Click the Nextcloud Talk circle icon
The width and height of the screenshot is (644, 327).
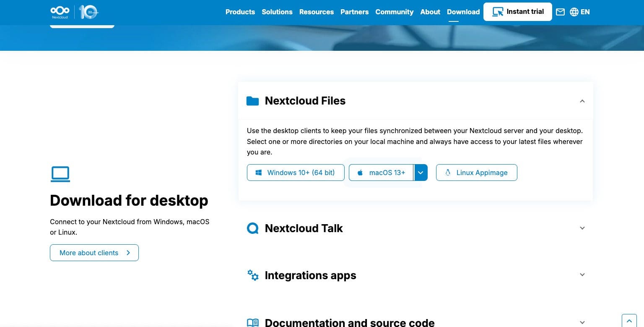[x=252, y=228]
